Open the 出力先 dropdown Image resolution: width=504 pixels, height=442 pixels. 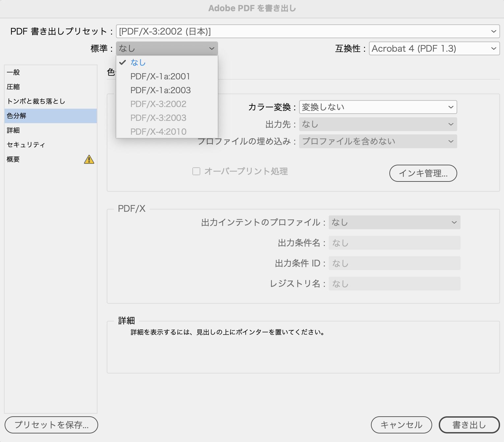point(378,124)
